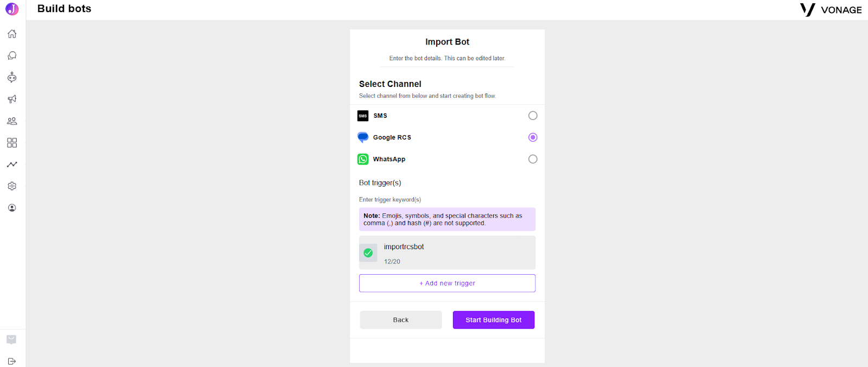The height and width of the screenshot is (367, 868).
Task: Select the Google RCS radio button
Action: [533, 137]
